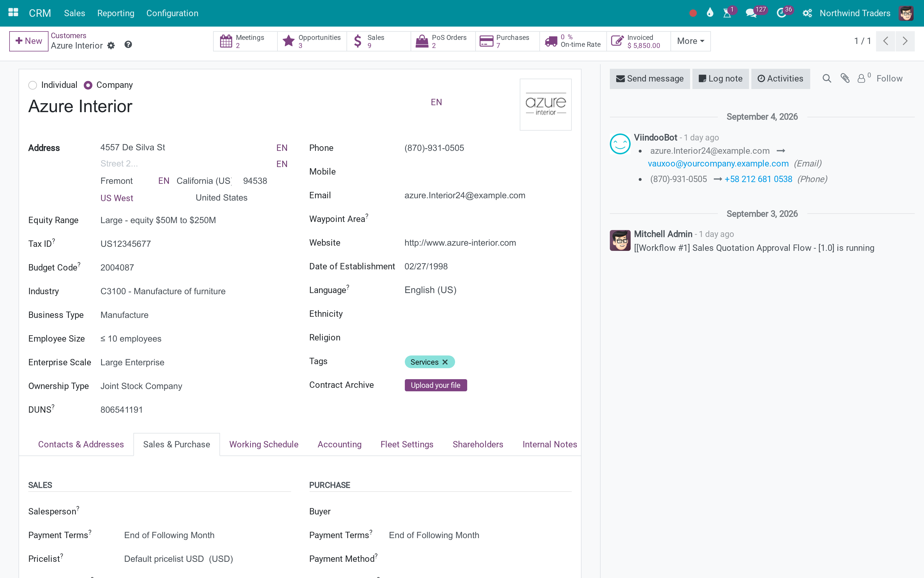Screen dimensions: 924x578
Task: Click the Website field
Action: pyautogui.click(x=488, y=243)
